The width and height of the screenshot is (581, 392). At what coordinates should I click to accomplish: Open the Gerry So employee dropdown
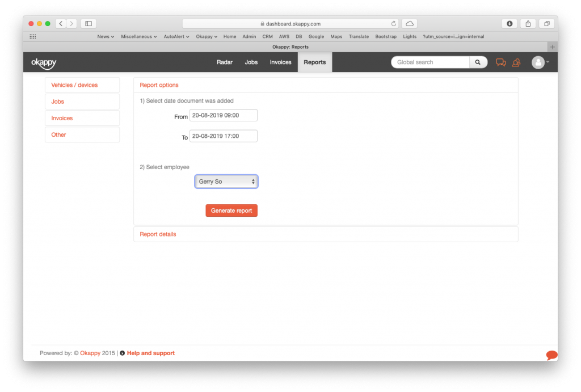226,181
